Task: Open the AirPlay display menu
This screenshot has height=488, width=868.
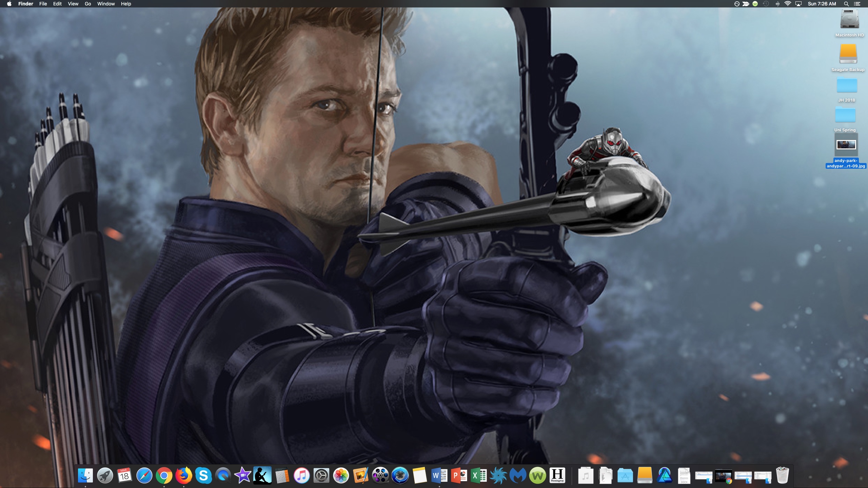Action: point(798,4)
